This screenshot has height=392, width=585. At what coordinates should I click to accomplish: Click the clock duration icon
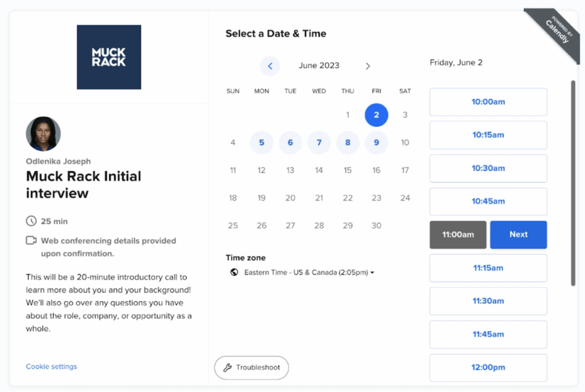click(x=31, y=221)
